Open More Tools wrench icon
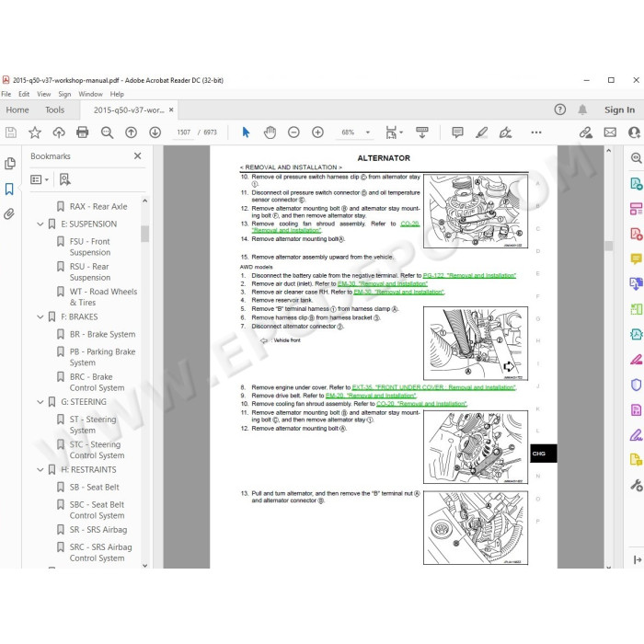This screenshot has height=644, width=644. tap(637, 485)
